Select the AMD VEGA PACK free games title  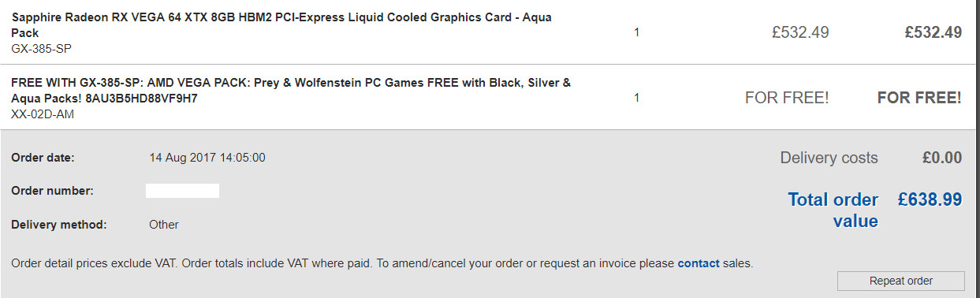pos(291,91)
